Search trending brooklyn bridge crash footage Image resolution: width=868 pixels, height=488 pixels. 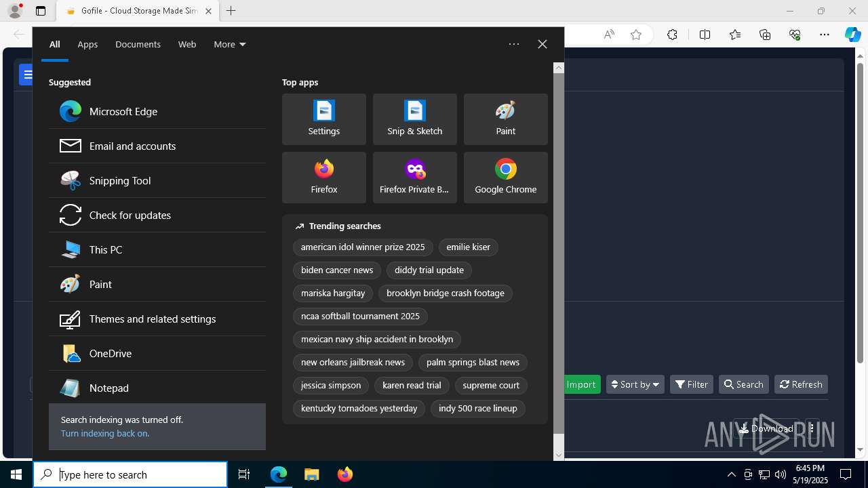pyautogui.click(x=446, y=293)
